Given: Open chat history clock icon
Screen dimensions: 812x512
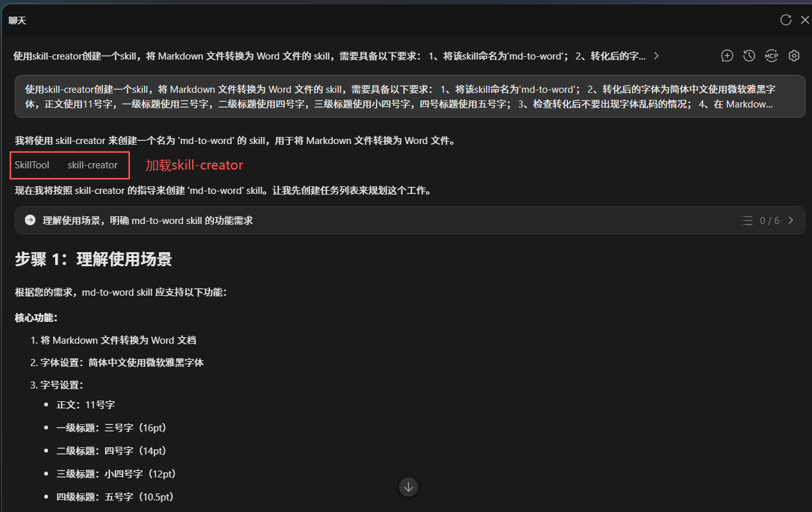Looking at the screenshot, I should pos(749,56).
